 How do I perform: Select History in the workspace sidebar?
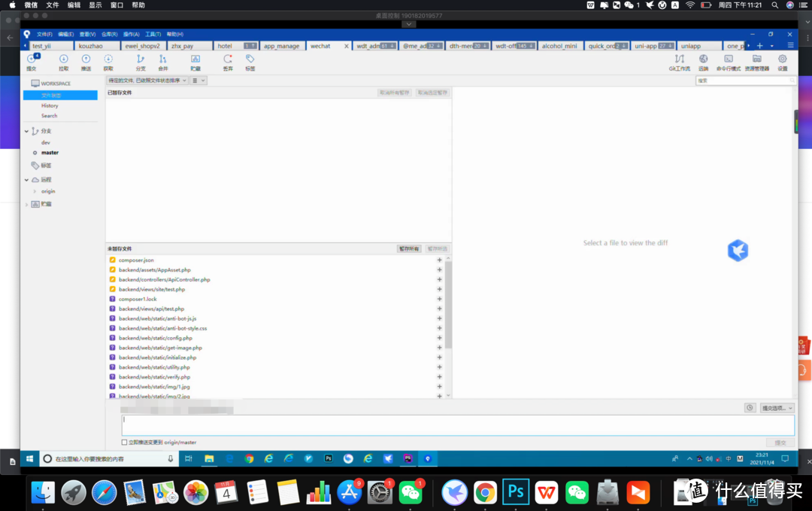point(50,105)
